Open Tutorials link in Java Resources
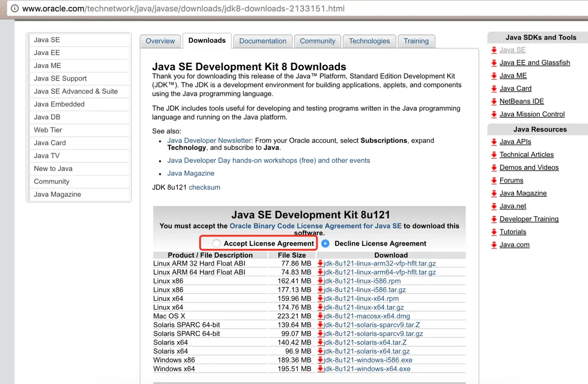 (513, 232)
